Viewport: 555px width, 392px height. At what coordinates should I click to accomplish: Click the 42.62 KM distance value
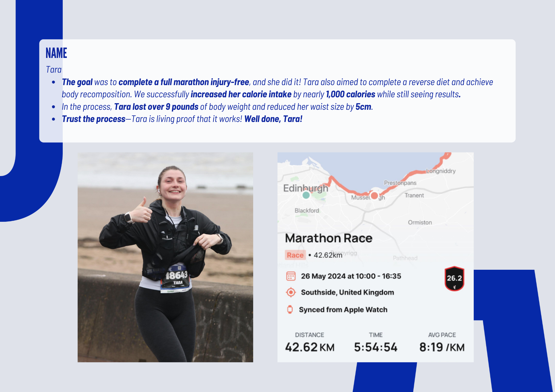coord(310,347)
